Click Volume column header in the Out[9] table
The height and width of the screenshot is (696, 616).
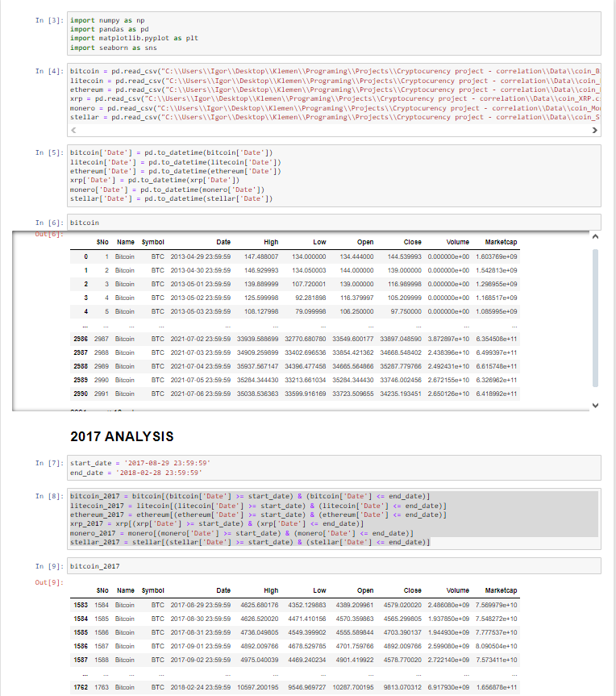tap(458, 590)
